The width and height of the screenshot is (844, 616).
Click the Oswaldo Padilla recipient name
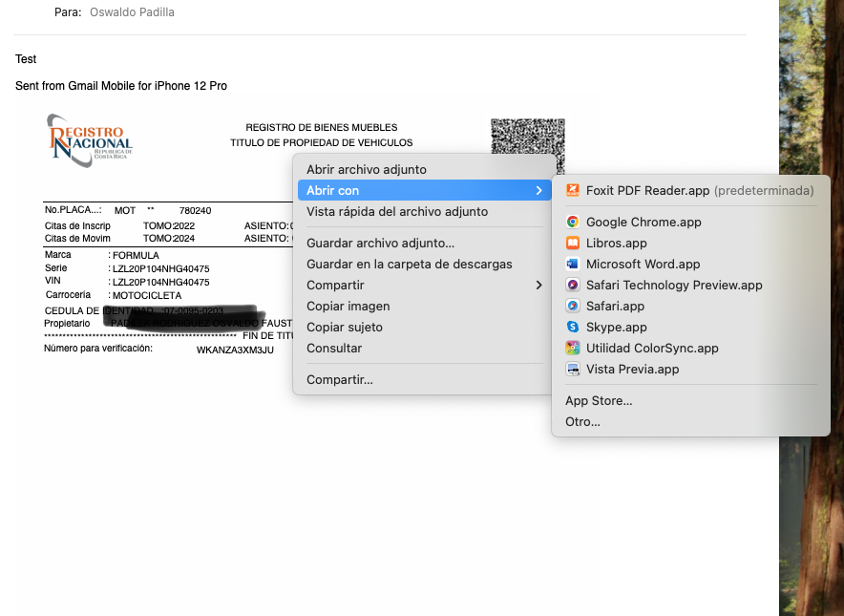click(132, 12)
